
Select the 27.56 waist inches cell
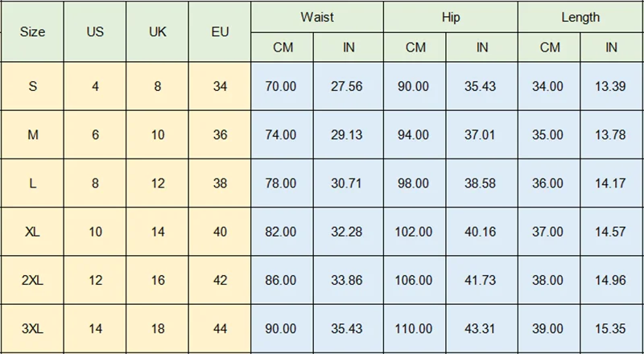347,86
